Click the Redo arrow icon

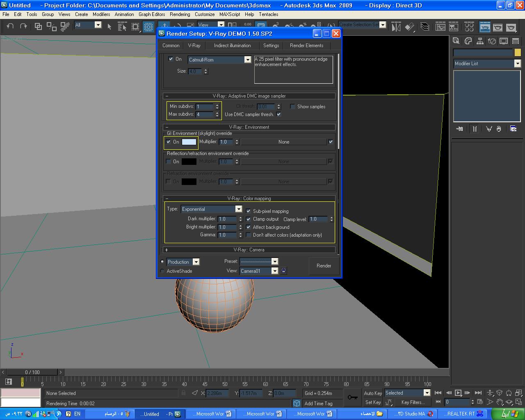pos(24,26)
